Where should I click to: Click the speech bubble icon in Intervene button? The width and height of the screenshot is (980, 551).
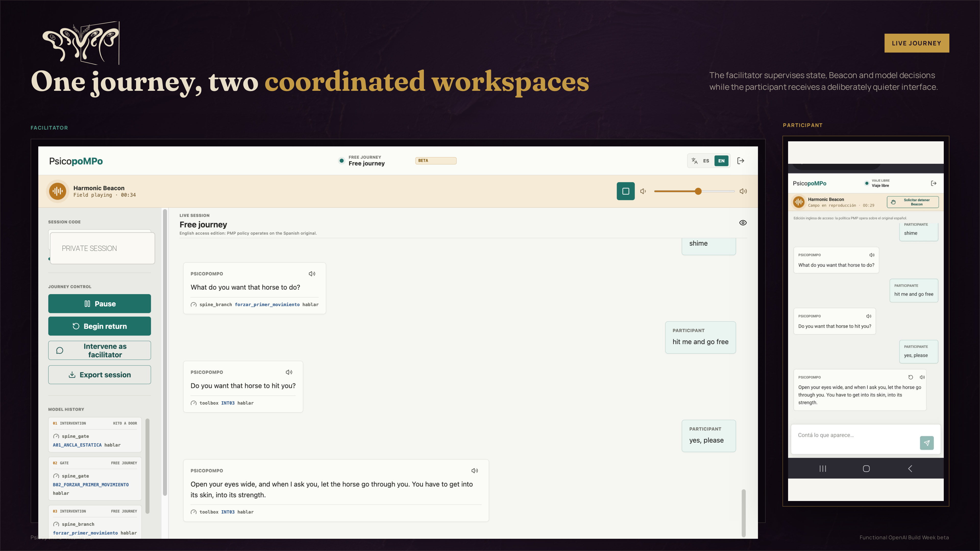[x=60, y=350]
